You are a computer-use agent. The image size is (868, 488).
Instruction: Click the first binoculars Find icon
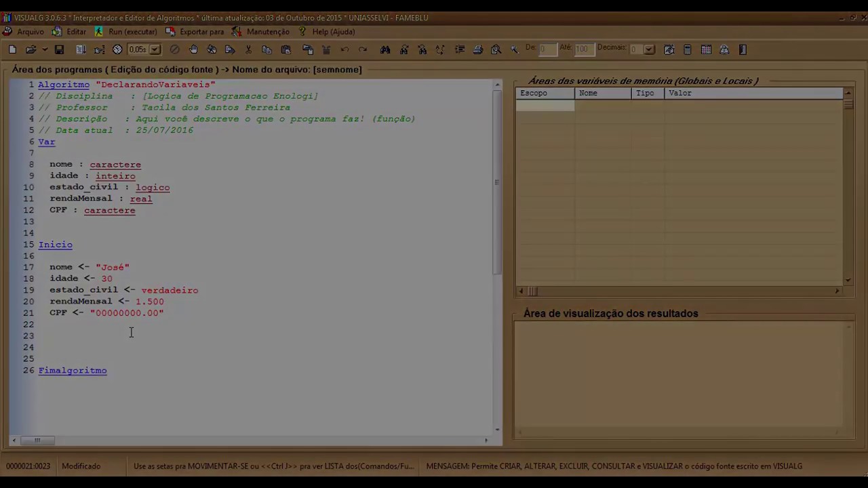(385, 49)
